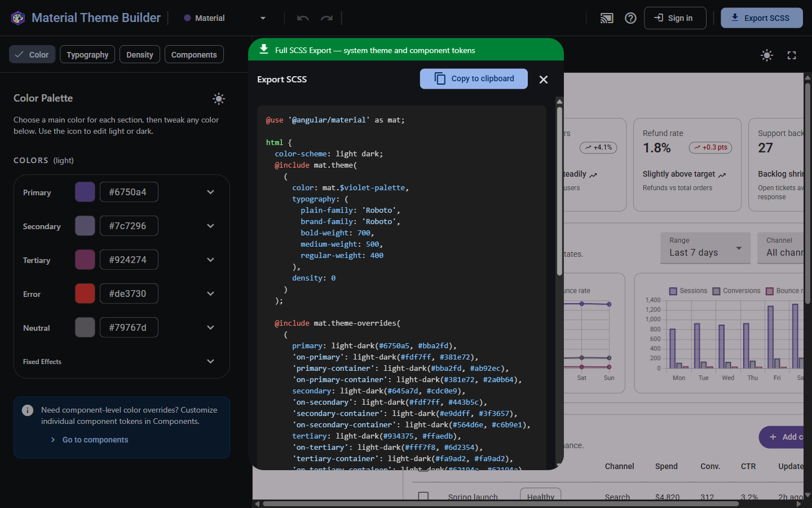Pick the Error color swatch
Viewport: 812px width, 508px height.
point(85,294)
